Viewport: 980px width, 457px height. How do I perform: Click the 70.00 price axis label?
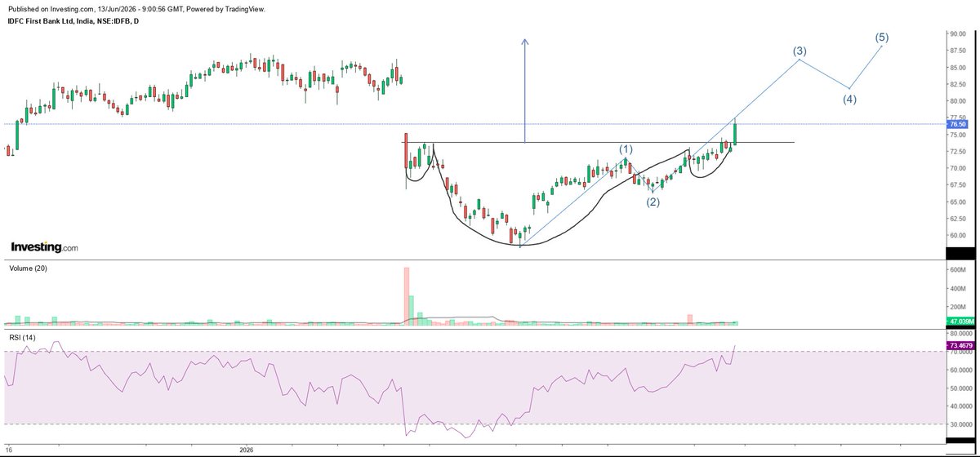tap(956, 169)
